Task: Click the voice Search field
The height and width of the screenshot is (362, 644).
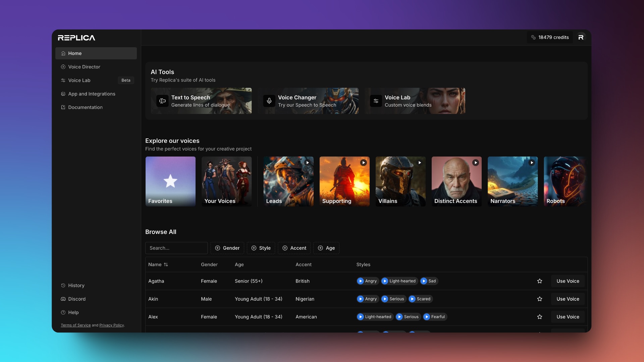Action: click(x=176, y=248)
